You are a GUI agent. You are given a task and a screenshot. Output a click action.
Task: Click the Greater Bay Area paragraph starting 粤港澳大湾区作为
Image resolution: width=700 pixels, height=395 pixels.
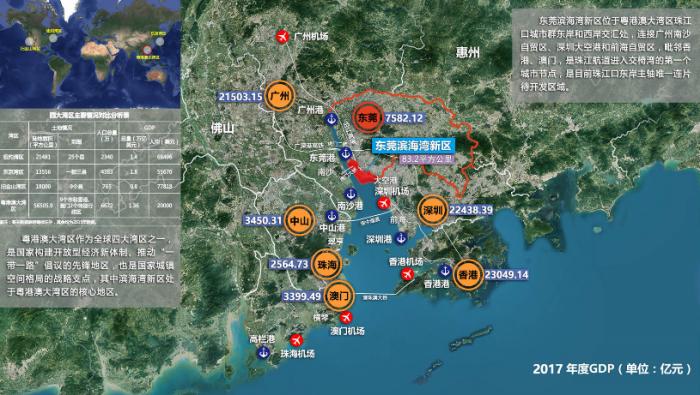click(90, 266)
